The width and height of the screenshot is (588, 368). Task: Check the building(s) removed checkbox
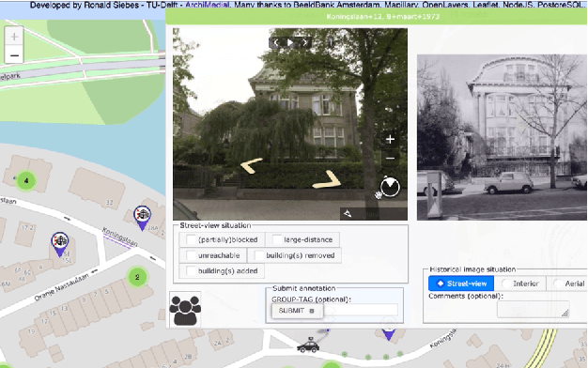(x=259, y=255)
